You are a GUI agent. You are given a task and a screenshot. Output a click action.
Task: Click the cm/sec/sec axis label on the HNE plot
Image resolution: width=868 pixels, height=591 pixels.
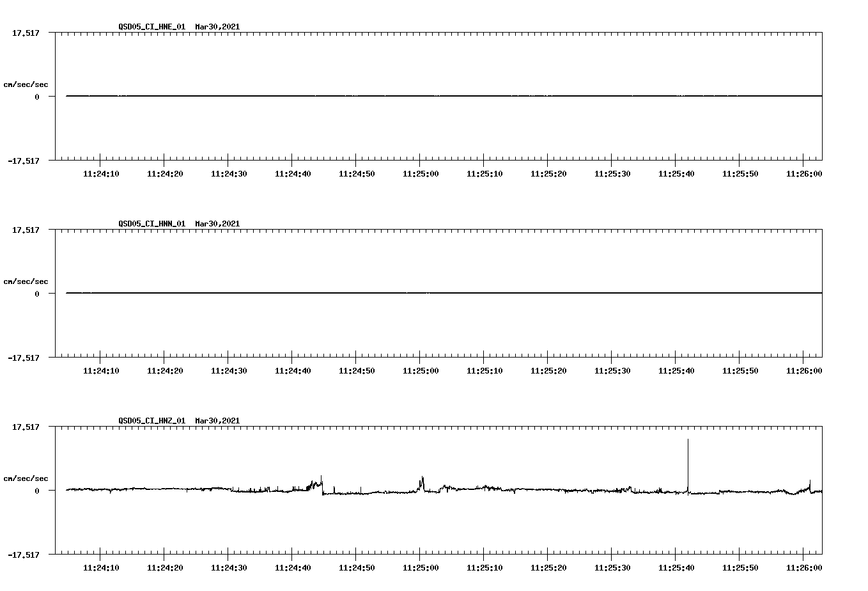click(26, 83)
